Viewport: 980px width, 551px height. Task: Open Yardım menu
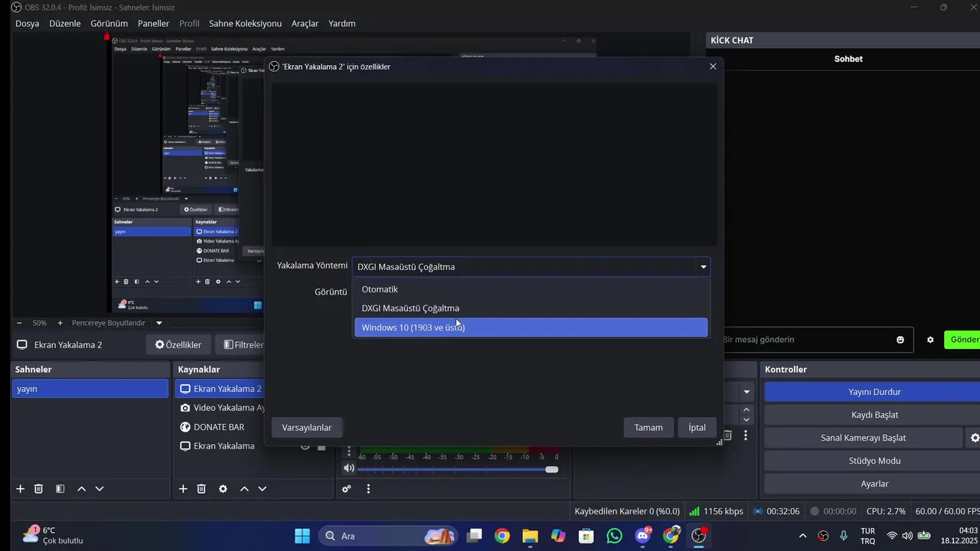pyautogui.click(x=342, y=24)
